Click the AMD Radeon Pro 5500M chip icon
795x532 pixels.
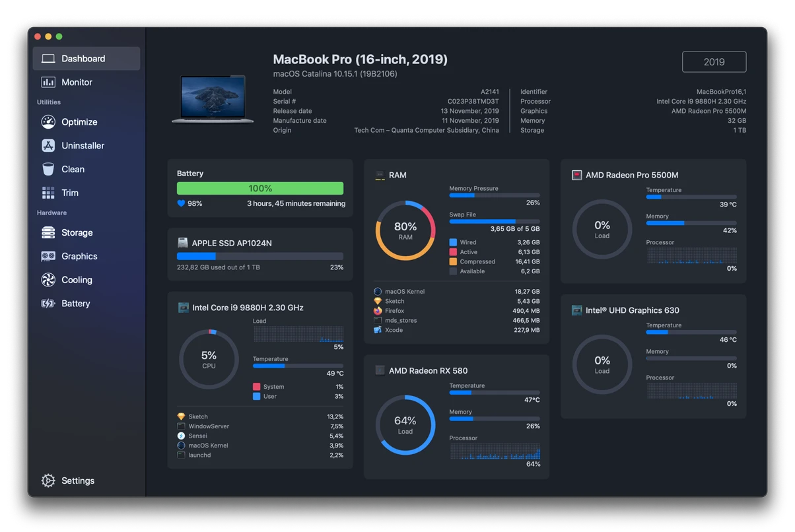pos(576,176)
